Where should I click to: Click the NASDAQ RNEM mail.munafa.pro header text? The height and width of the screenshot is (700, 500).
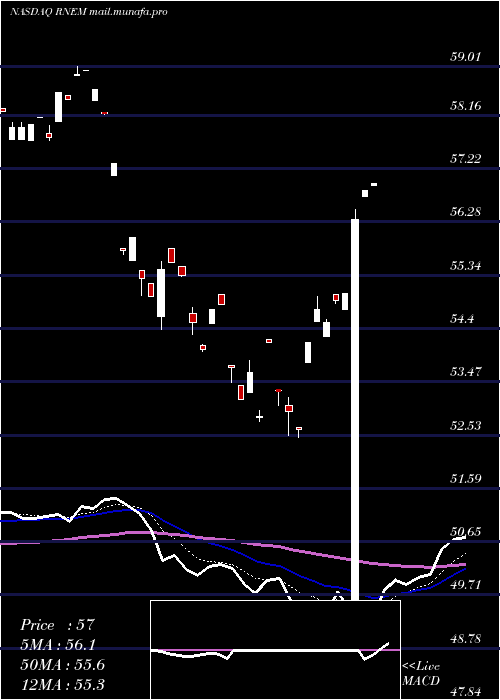pos(89,12)
